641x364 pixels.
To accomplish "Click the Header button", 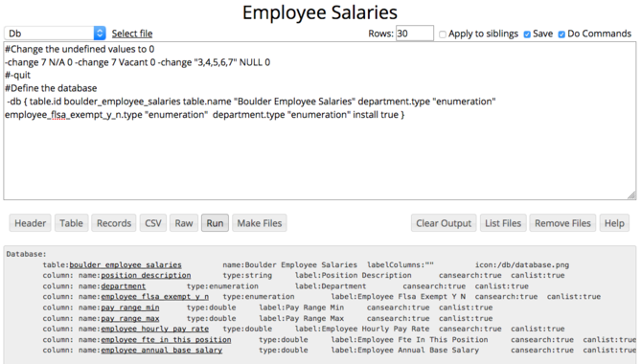I will pos(31,223).
